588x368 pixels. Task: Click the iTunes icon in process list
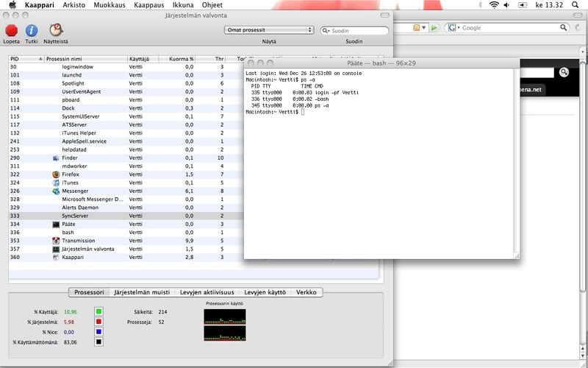click(x=56, y=183)
